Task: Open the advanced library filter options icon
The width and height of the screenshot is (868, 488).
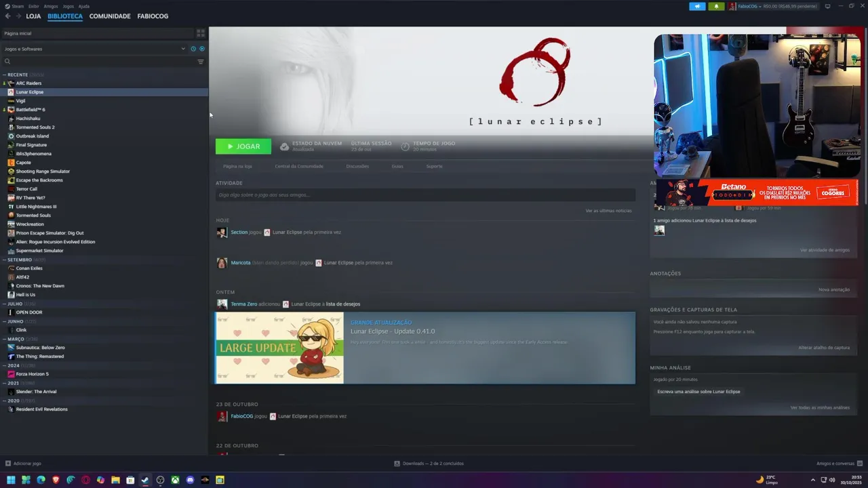Action: point(201,62)
